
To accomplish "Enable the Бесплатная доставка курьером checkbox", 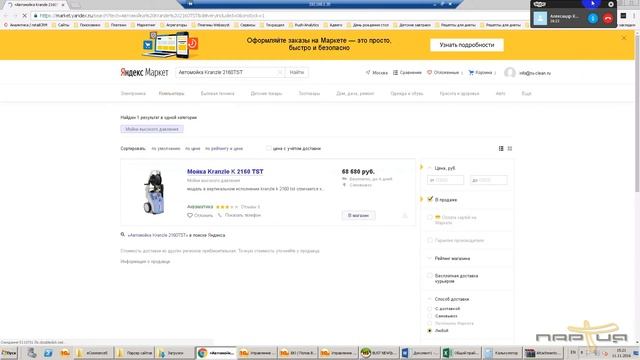I will click(430, 276).
